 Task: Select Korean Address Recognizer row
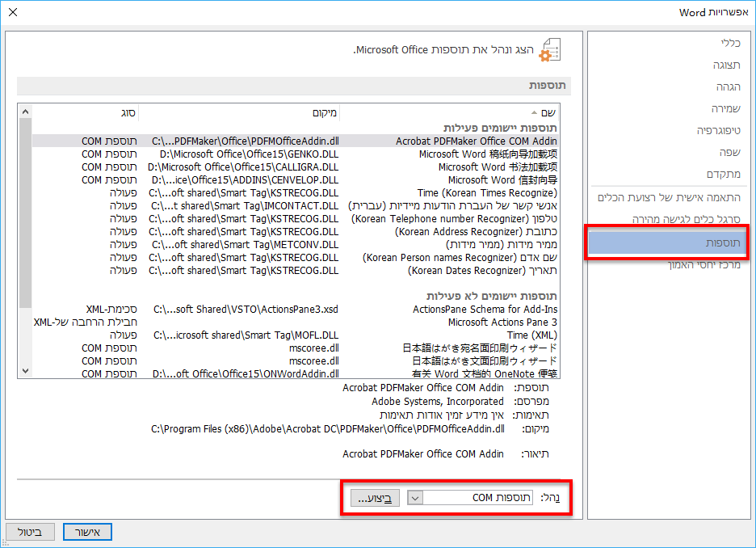(x=296, y=231)
